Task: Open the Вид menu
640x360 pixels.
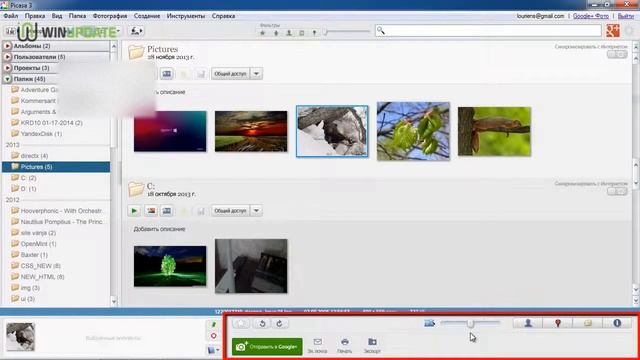Action: (57, 16)
